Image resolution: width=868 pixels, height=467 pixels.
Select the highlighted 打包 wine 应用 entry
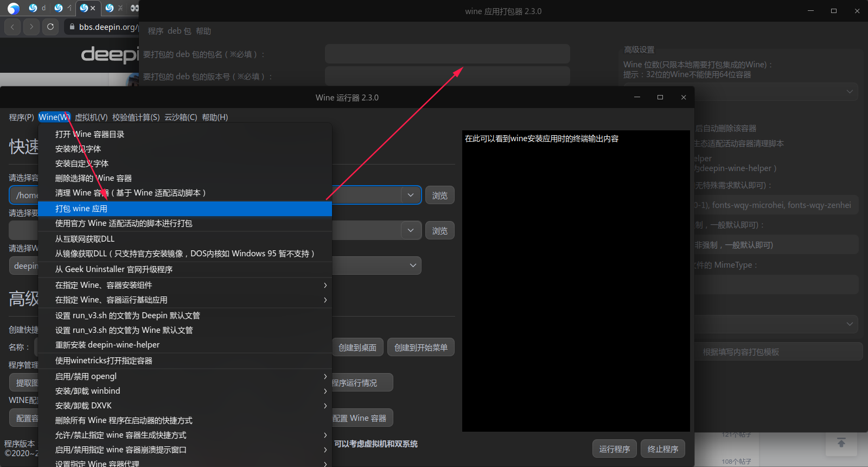click(185, 209)
